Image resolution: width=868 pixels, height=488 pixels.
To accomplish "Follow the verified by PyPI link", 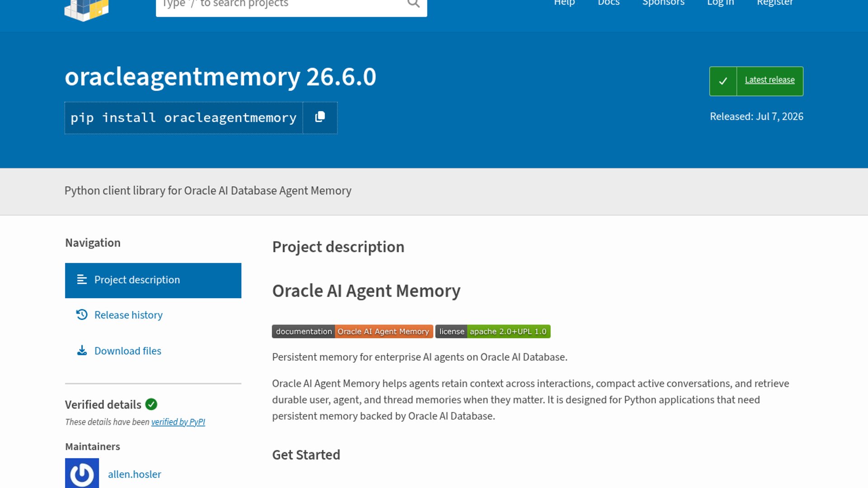I will click(178, 422).
